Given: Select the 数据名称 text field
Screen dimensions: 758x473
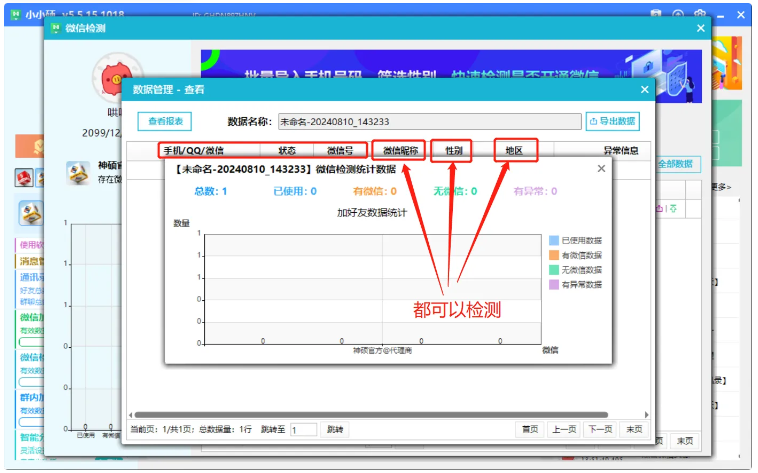Looking at the screenshot, I should [429, 122].
